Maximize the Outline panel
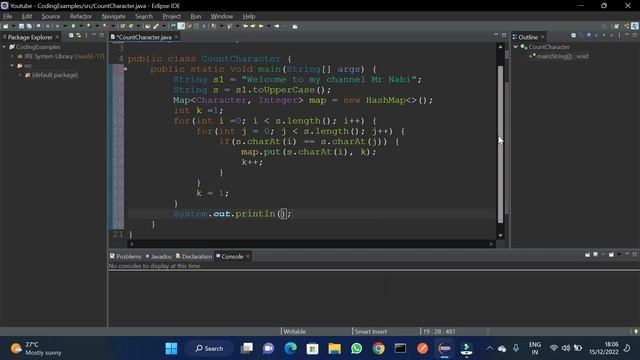The height and width of the screenshot is (360, 640). [x=635, y=36]
